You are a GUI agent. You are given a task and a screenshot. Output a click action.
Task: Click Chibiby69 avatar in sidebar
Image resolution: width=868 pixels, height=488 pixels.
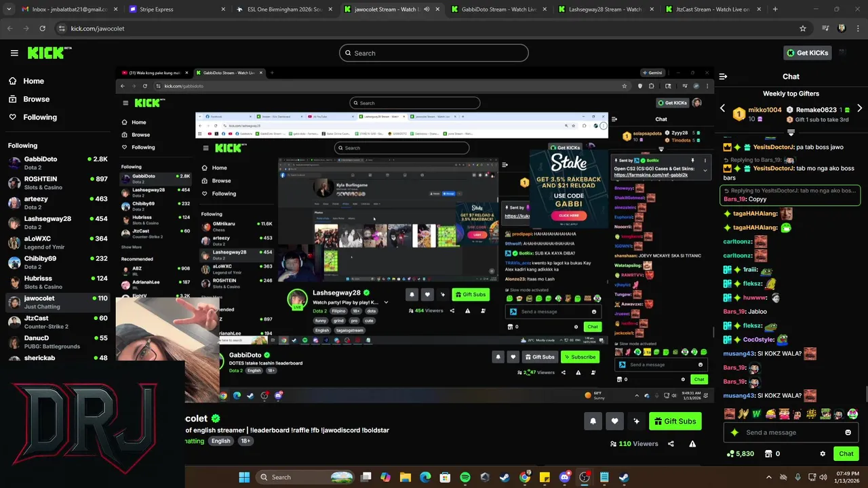pos(14,262)
